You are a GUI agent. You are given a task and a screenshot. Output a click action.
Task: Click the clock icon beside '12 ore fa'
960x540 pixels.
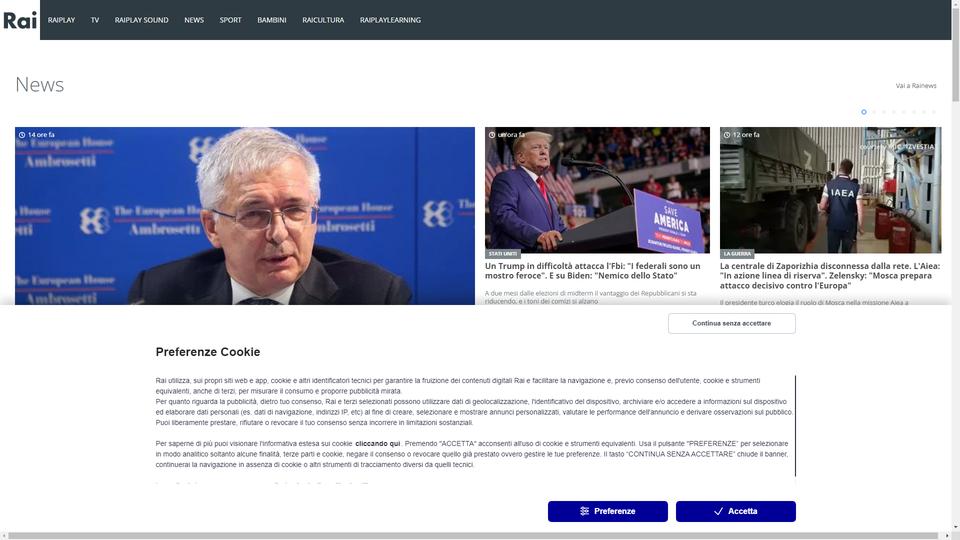click(727, 135)
